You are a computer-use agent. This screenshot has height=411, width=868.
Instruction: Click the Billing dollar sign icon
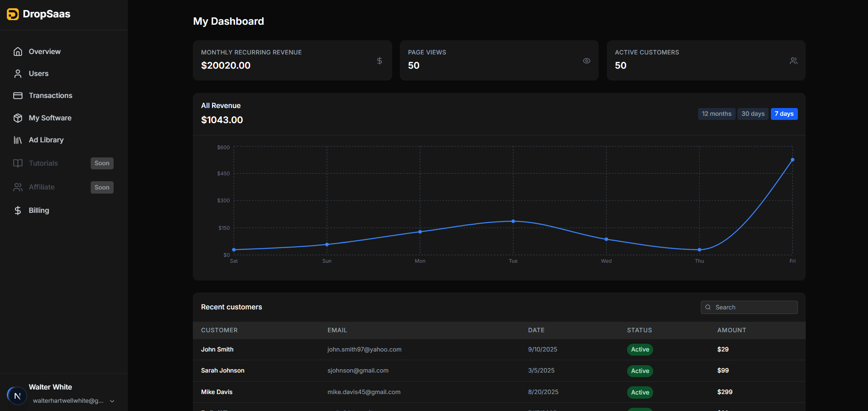click(18, 211)
